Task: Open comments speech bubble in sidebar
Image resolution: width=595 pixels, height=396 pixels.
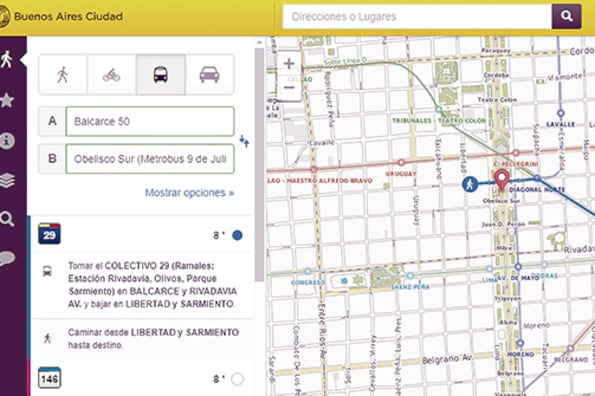Action: point(7,259)
